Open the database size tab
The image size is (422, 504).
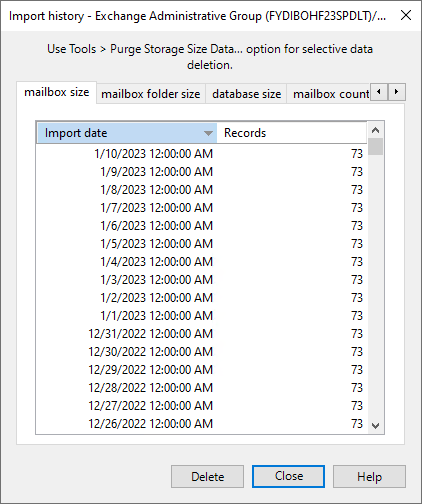[246, 94]
